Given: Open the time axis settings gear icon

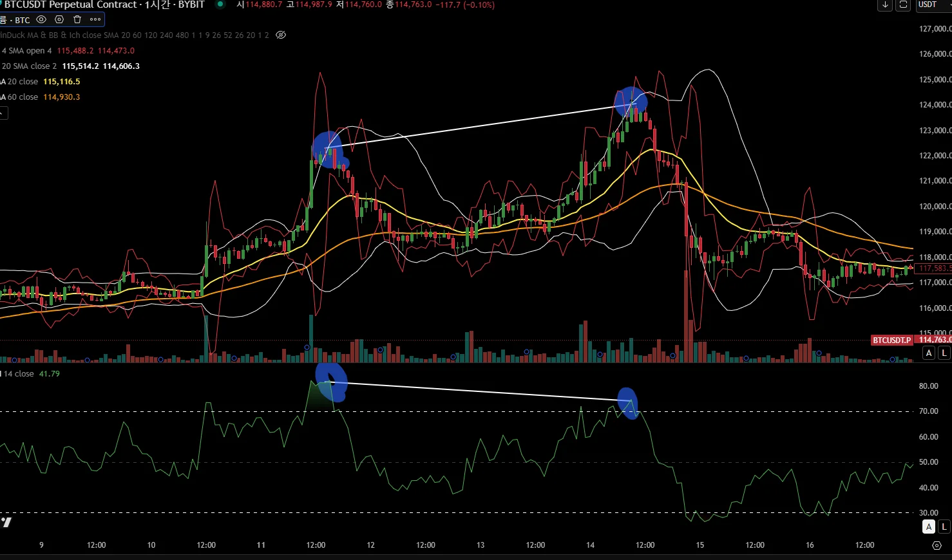Looking at the screenshot, I should click(937, 545).
